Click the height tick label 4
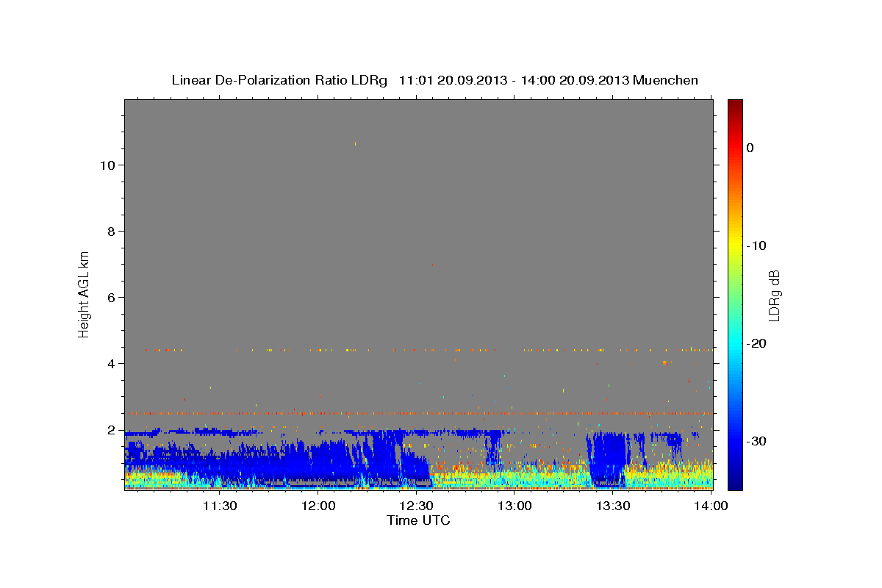882x588 pixels. [111, 364]
